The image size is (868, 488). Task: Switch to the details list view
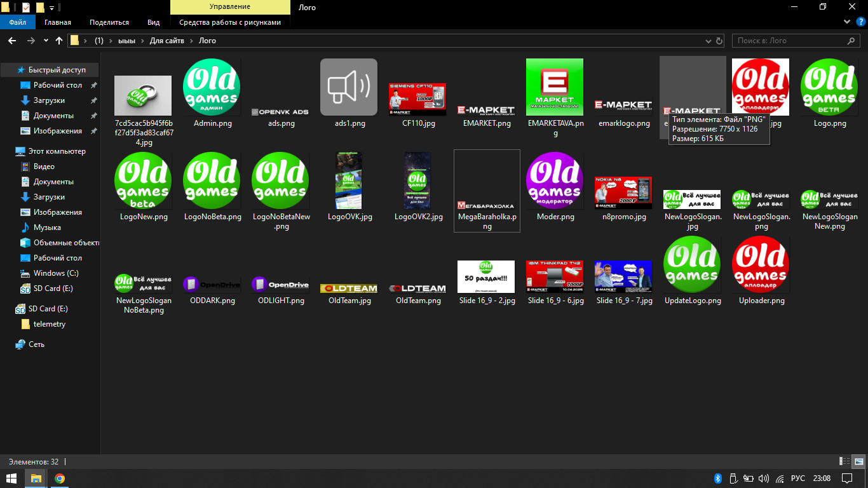click(844, 461)
